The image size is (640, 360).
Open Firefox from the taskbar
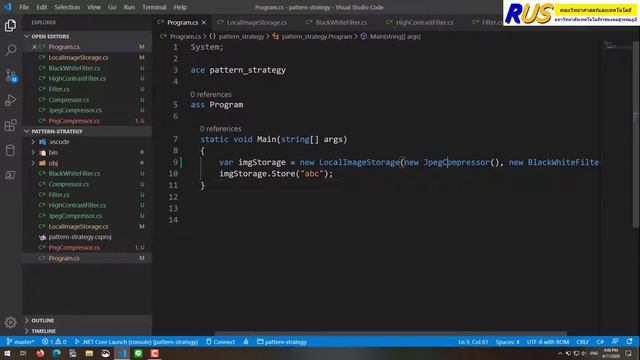click(40, 353)
